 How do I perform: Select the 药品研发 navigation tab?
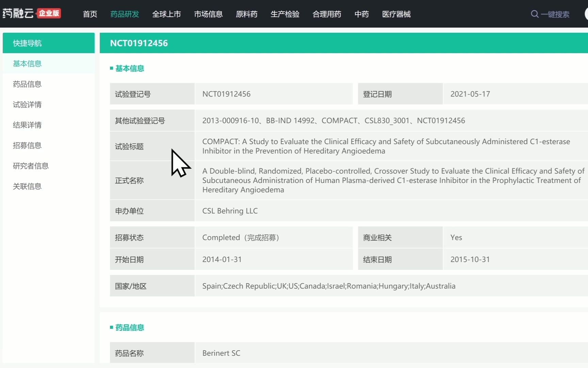click(125, 14)
